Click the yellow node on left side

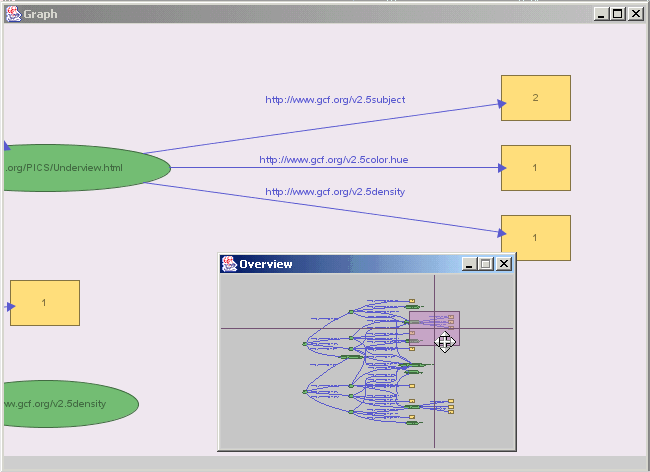click(44, 303)
